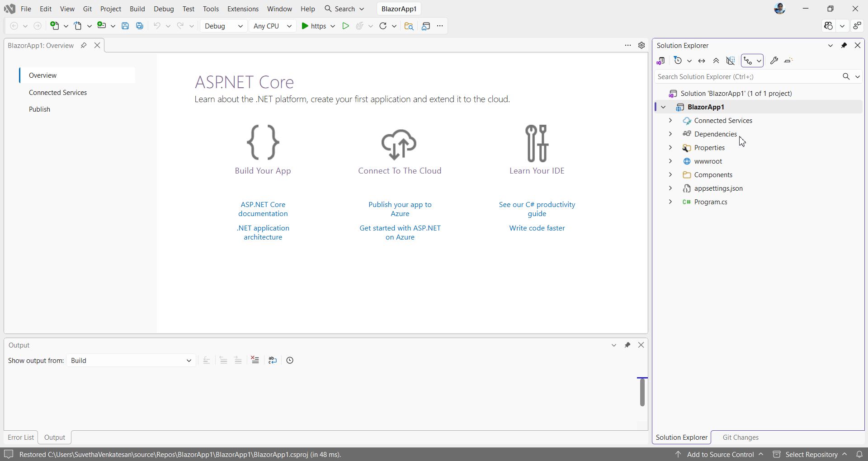
Task: Click the ellipsis next to the gear icon
Action: coord(628,45)
